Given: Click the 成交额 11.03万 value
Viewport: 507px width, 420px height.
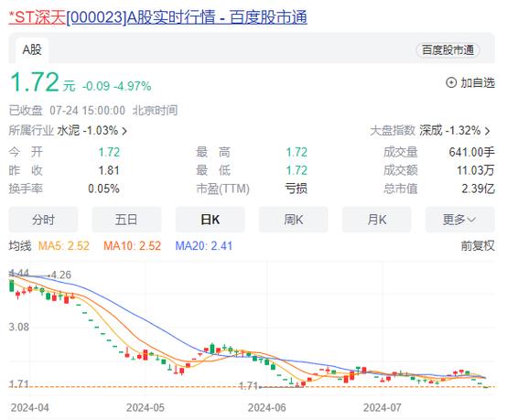Looking at the screenshot, I should click(x=476, y=170).
